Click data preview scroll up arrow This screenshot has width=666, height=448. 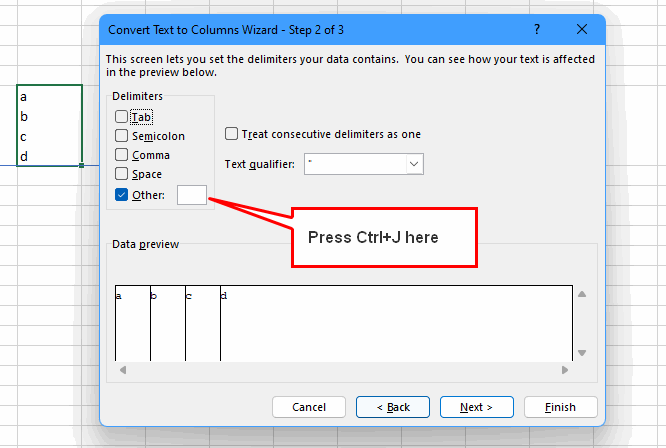click(582, 294)
